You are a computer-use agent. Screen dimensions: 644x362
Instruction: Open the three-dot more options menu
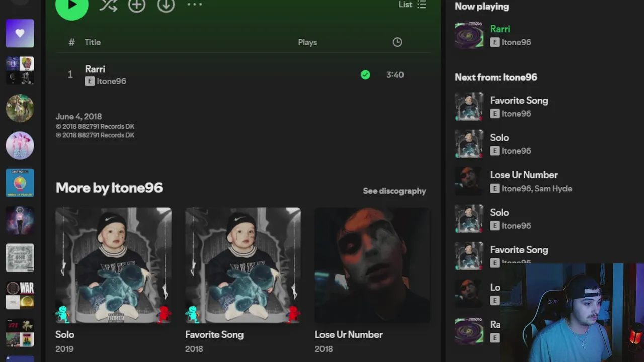point(194,5)
